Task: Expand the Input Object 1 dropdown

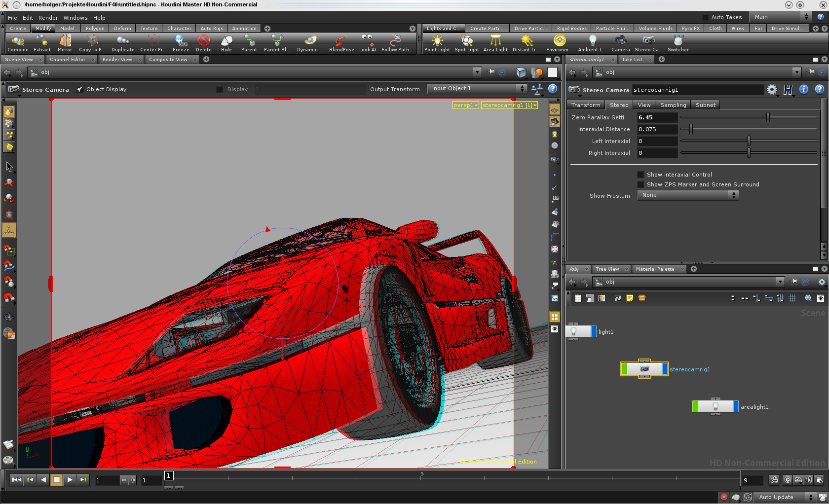Action: (x=477, y=89)
